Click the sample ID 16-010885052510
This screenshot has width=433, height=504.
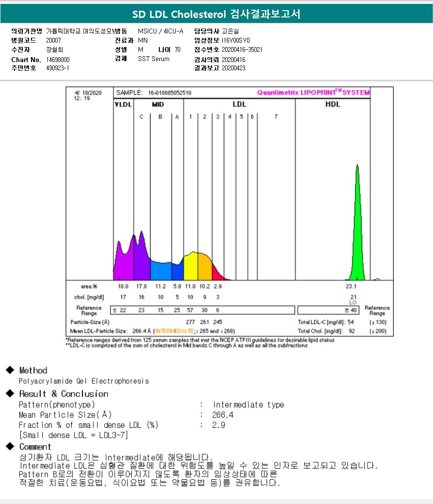170,93
